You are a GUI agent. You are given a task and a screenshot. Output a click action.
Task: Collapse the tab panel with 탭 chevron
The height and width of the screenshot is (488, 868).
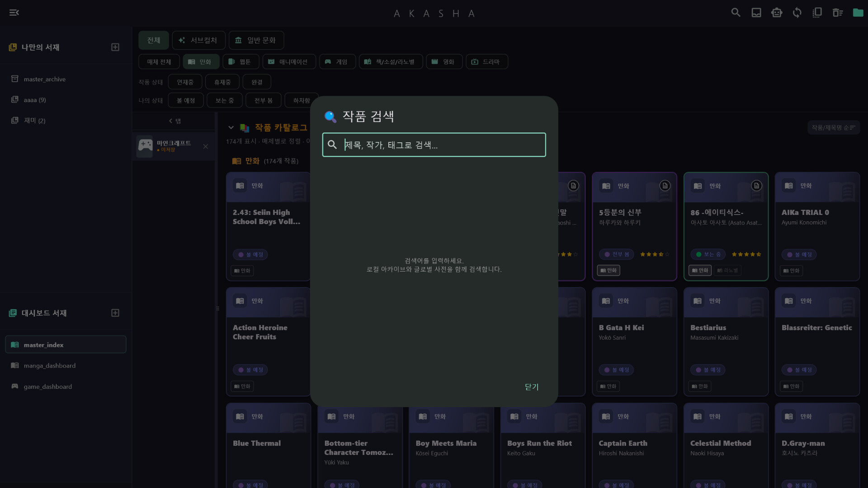coord(175,121)
